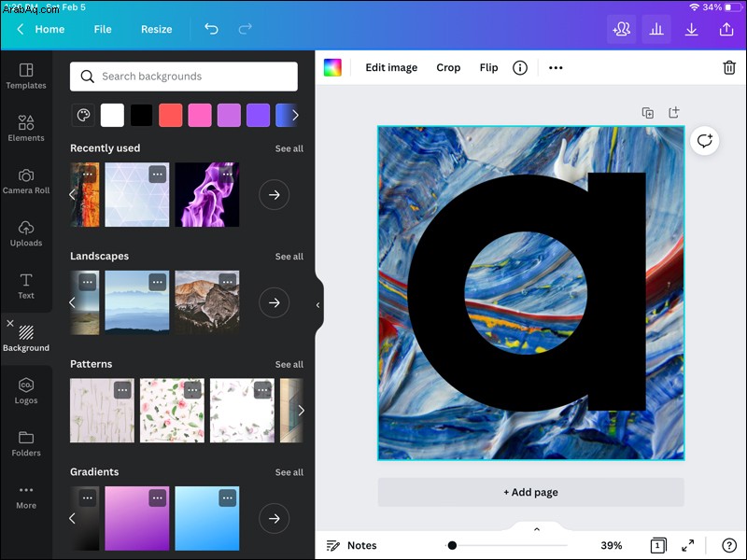The width and height of the screenshot is (747, 560).
Task: Open the more options ellipsis in toolbar
Action: [556, 67]
